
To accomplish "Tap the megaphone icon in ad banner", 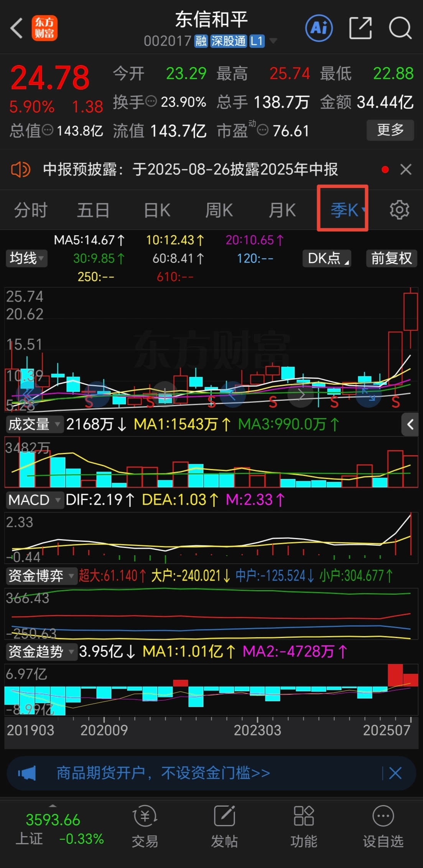I will (x=27, y=773).
